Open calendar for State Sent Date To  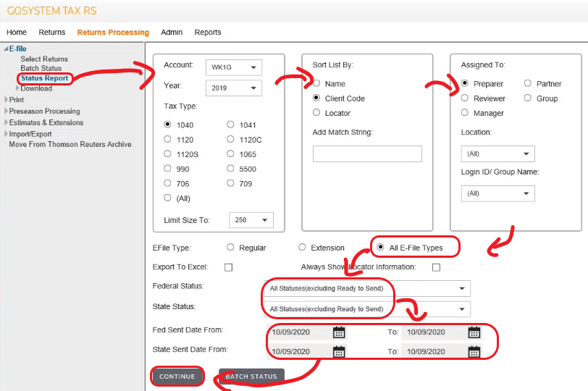pyautogui.click(x=474, y=352)
